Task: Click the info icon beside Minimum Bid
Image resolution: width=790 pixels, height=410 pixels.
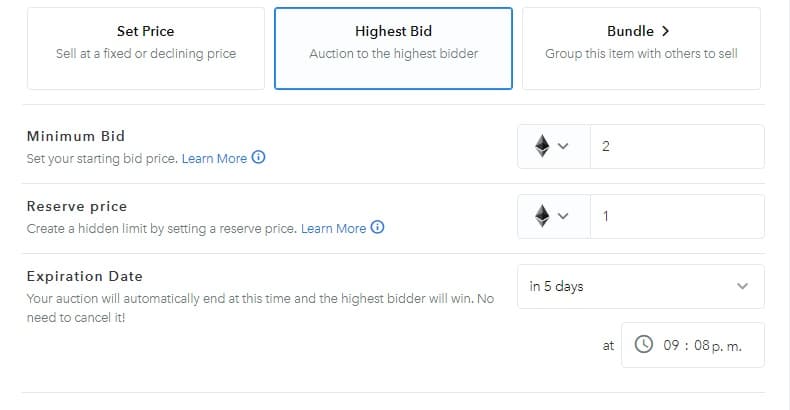Action: point(259,158)
